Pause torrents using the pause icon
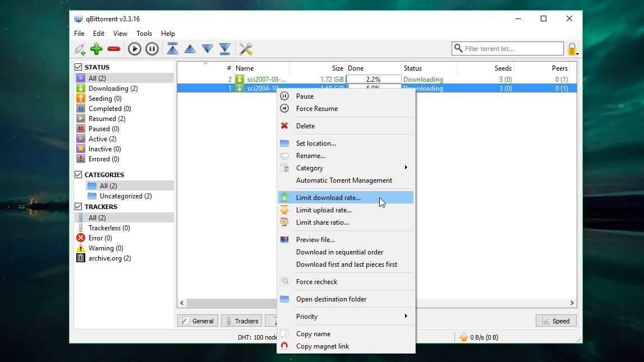 coord(152,49)
